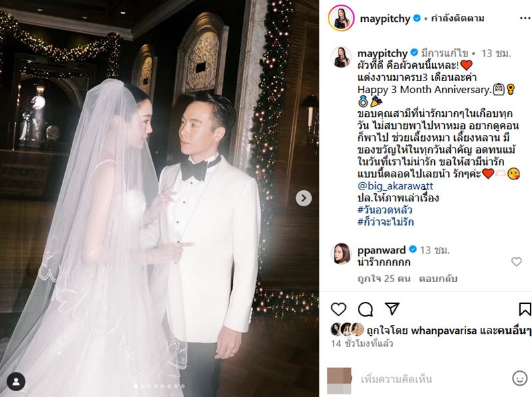Image resolution: width=532 pixels, height=397 pixels.
Task: Open comments with the speech bubble icon
Action: pyautogui.click(x=365, y=309)
